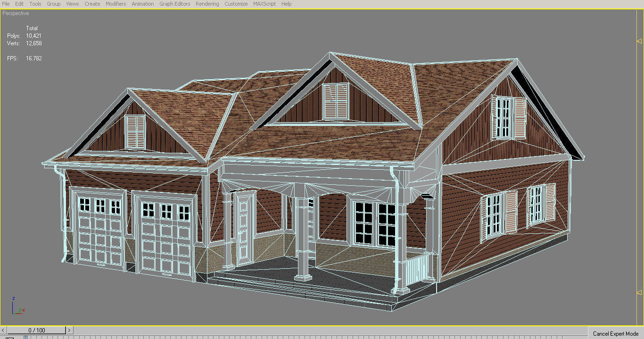Click the Polys count 10,421

34,36
